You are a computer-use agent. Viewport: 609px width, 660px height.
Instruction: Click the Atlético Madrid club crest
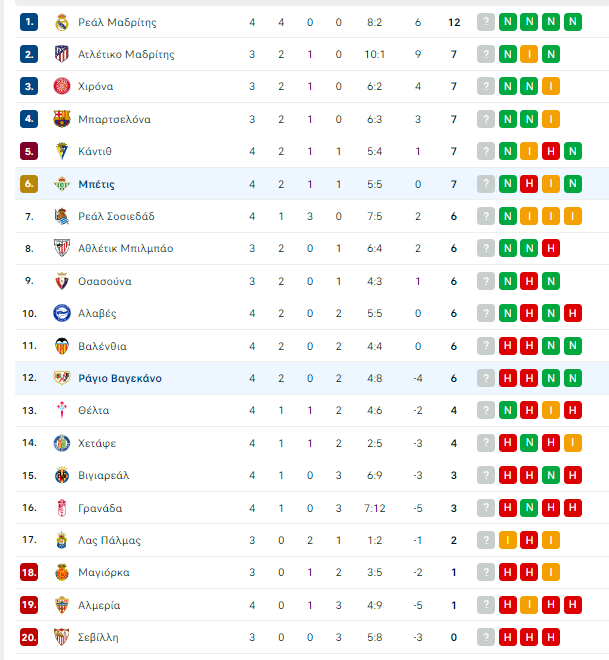coord(62,54)
